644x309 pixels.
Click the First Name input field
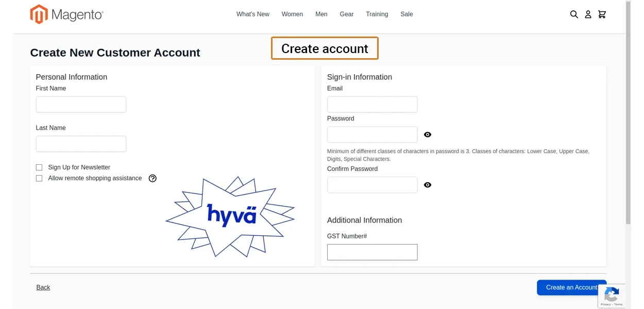[81, 105]
